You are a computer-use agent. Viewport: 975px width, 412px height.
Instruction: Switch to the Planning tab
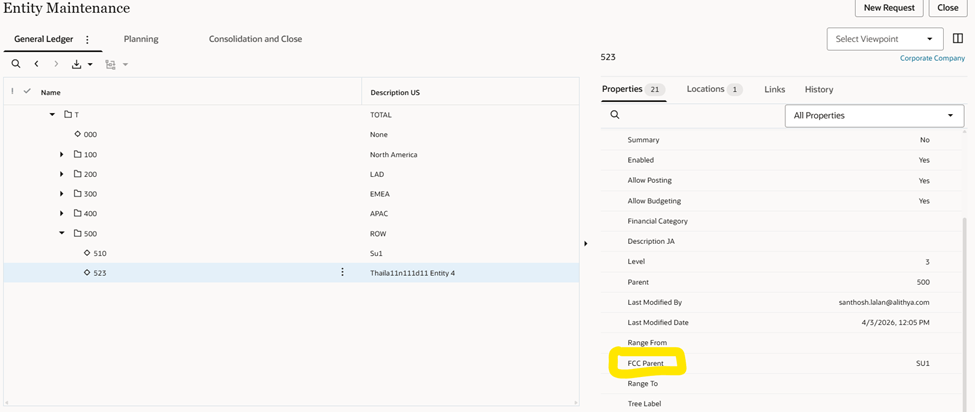[x=141, y=39]
